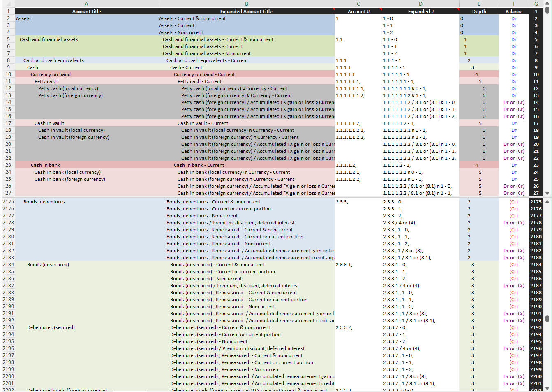Click the 'Account title' header cell
The width and height of the screenshot is (552, 392).
pyautogui.click(x=86, y=12)
